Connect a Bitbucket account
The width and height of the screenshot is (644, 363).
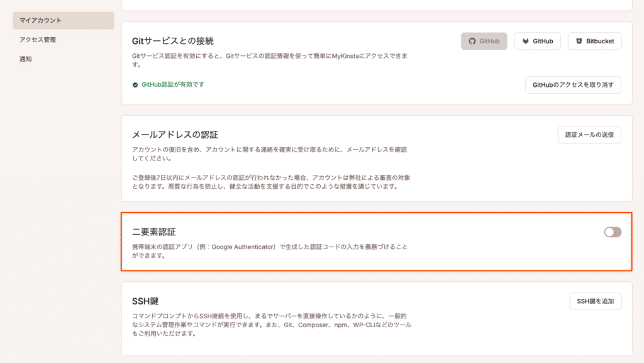click(594, 41)
